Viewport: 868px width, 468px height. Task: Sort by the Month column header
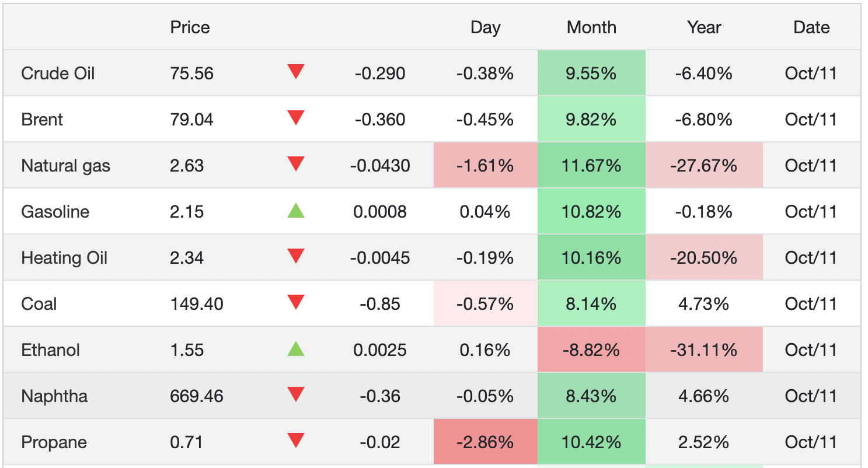coord(591,27)
